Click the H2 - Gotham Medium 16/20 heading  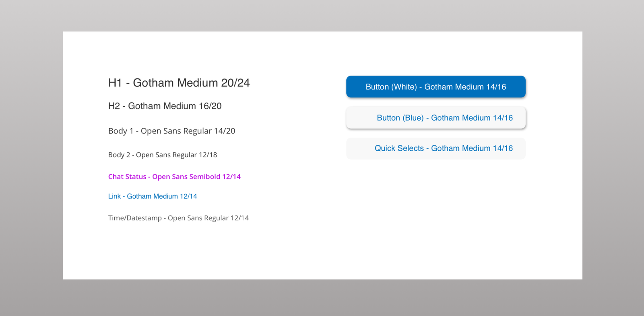pyautogui.click(x=165, y=106)
